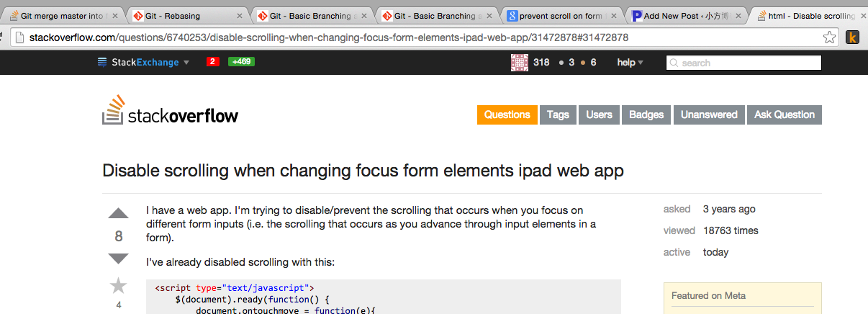Click the 'today' active date link

[715, 252]
